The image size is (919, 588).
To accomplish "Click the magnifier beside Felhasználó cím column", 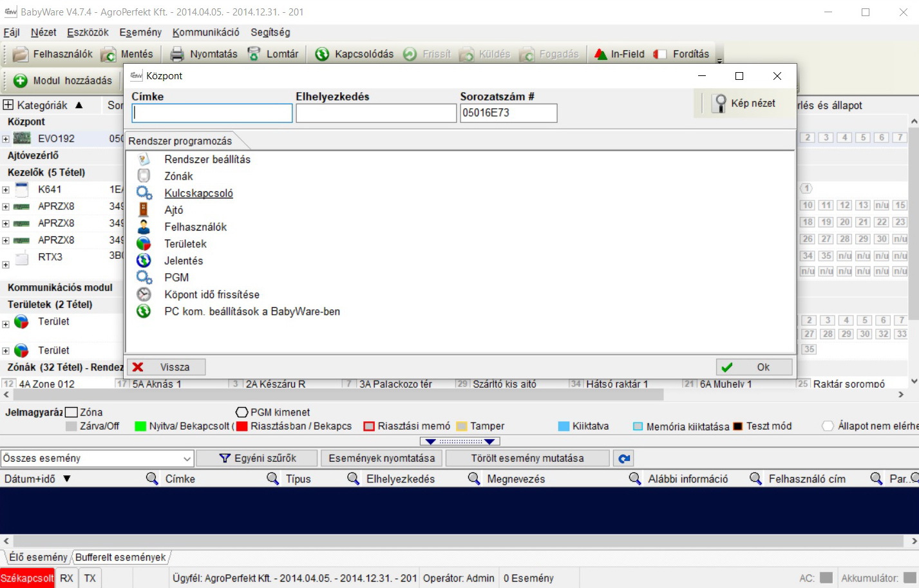I will [755, 479].
